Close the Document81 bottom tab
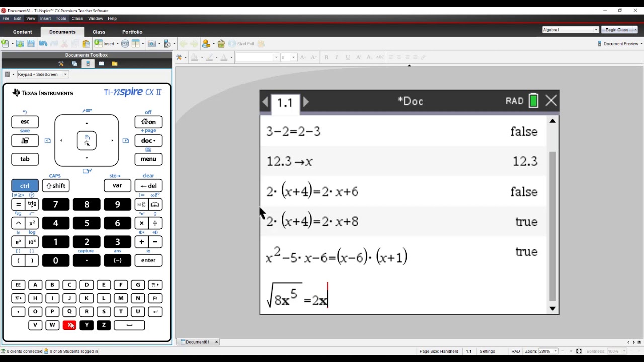Viewport: 644px width, 362px height. [x=216, y=342]
